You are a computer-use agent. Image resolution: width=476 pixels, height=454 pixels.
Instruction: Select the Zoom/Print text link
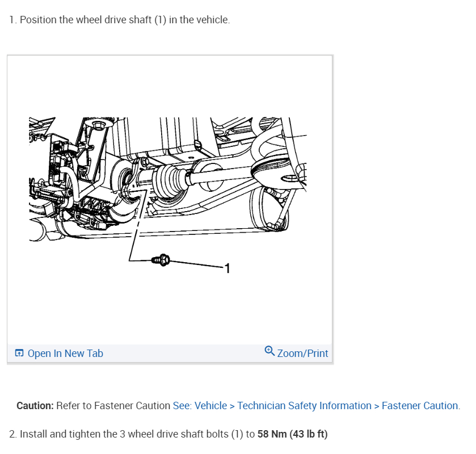click(302, 353)
